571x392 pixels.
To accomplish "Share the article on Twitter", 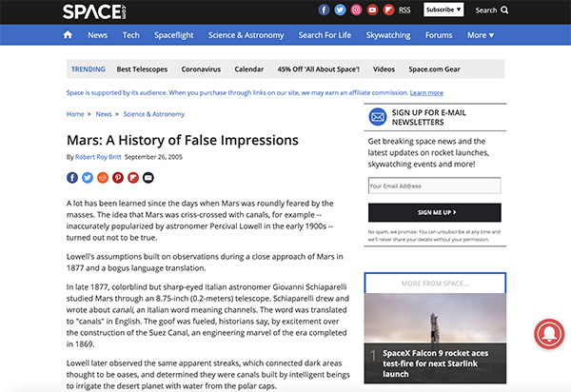I will (x=88, y=177).
